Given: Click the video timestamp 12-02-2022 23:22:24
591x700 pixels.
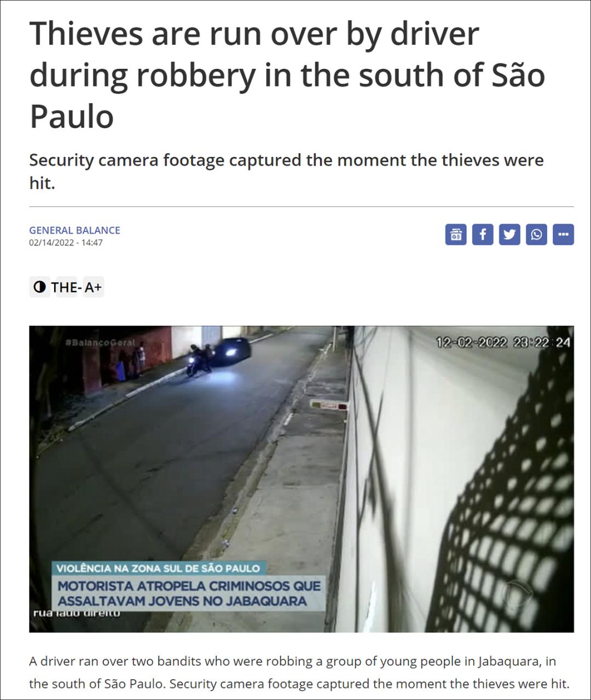Looking at the screenshot, I should [503, 342].
